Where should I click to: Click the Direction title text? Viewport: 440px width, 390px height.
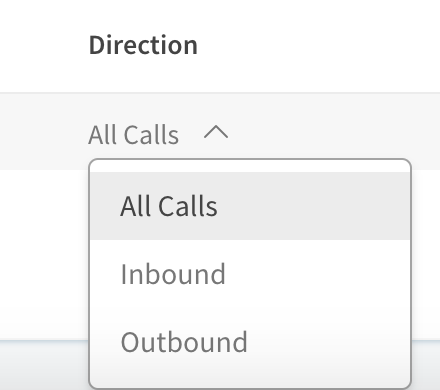(x=143, y=45)
